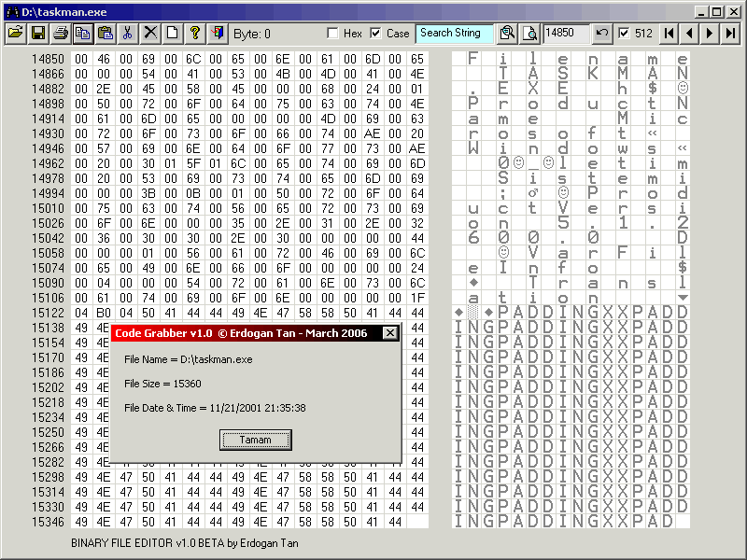Jump to the first page of the file
747x560 pixels.
669,33
